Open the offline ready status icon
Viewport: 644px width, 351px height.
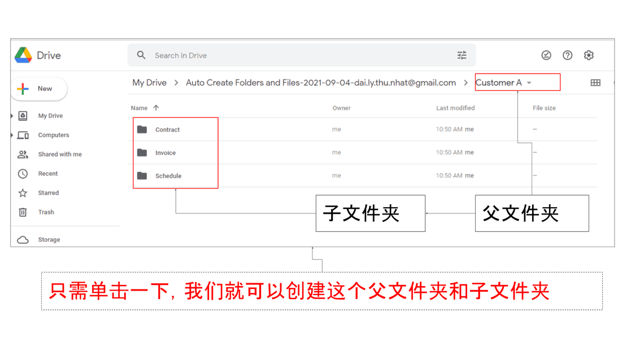coord(546,55)
